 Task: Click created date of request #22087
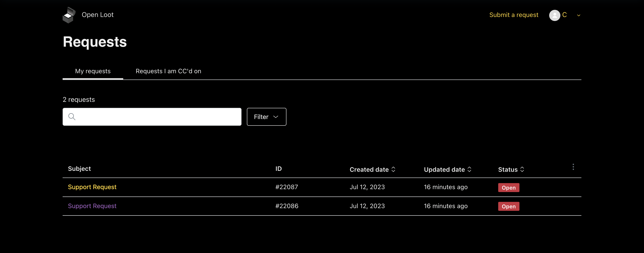tap(367, 187)
